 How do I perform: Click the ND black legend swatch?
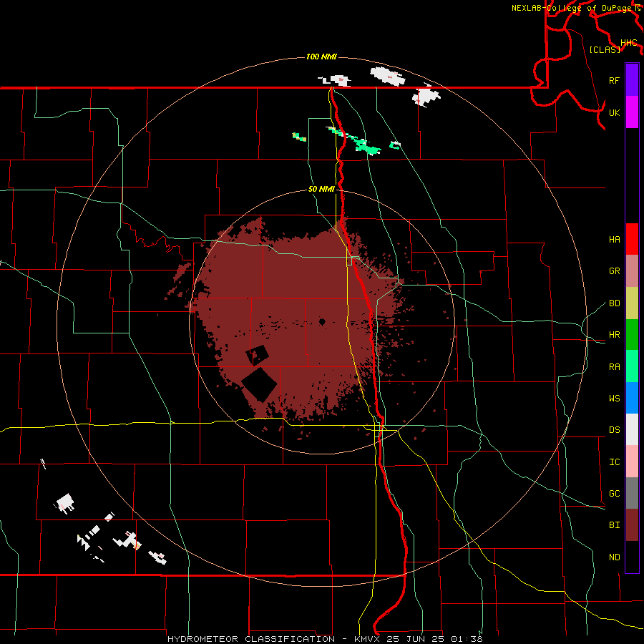click(632, 557)
